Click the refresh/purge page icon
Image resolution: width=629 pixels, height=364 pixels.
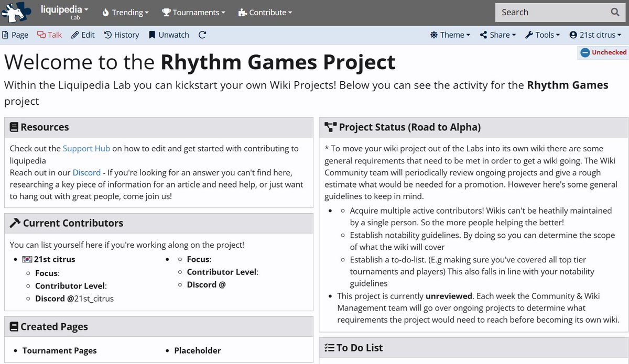(x=202, y=35)
